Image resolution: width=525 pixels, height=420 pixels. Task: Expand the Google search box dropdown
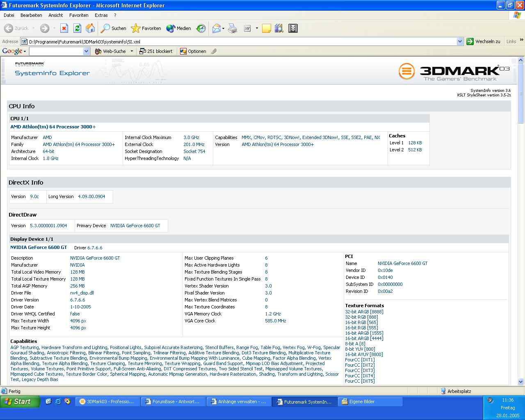coord(86,51)
